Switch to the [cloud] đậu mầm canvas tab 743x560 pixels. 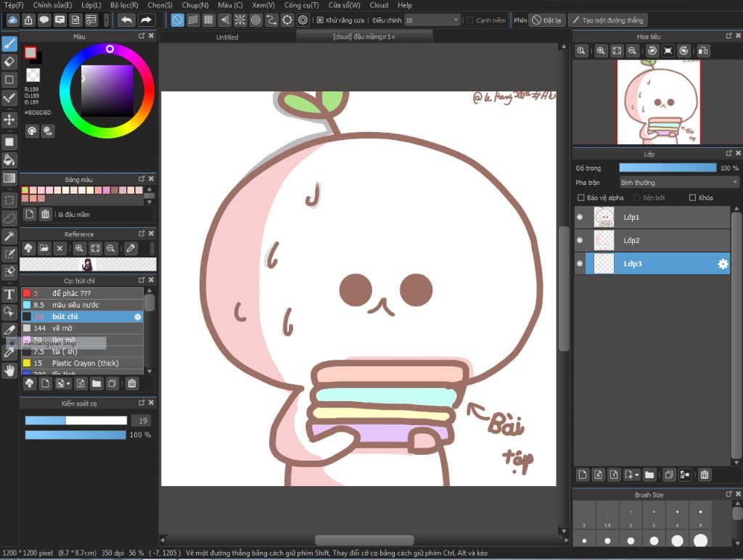pos(364,36)
